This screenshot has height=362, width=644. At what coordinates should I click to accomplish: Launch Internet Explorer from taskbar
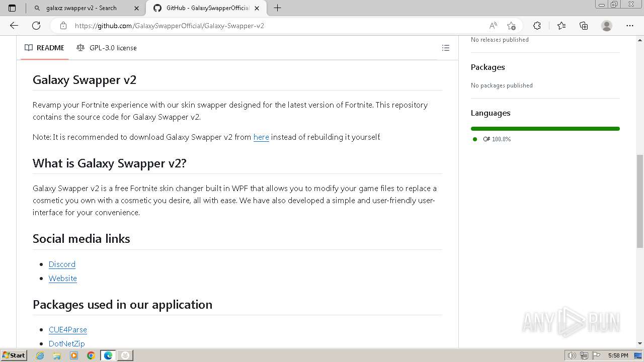40,355
